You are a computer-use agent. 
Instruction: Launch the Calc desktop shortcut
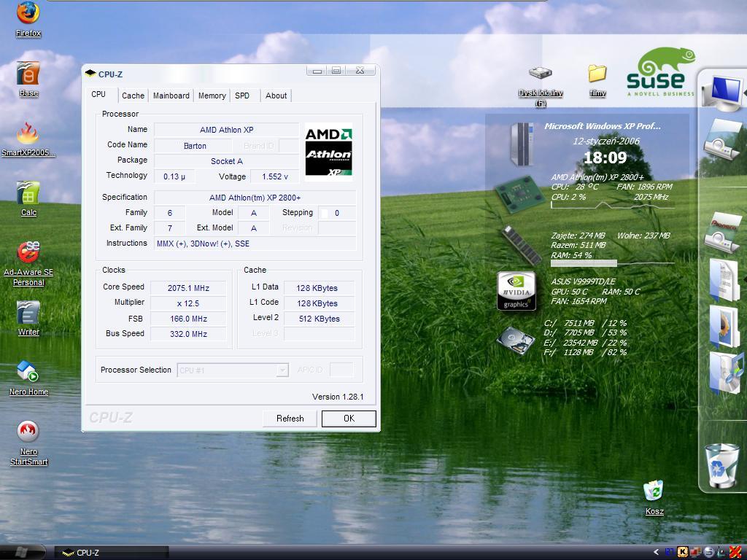[x=28, y=198]
